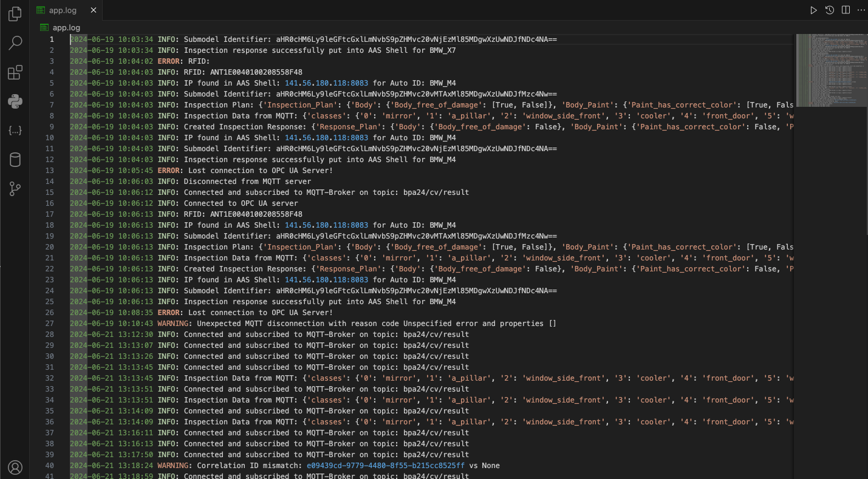Open the Explorer view in activity bar

[x=15, y=15]
